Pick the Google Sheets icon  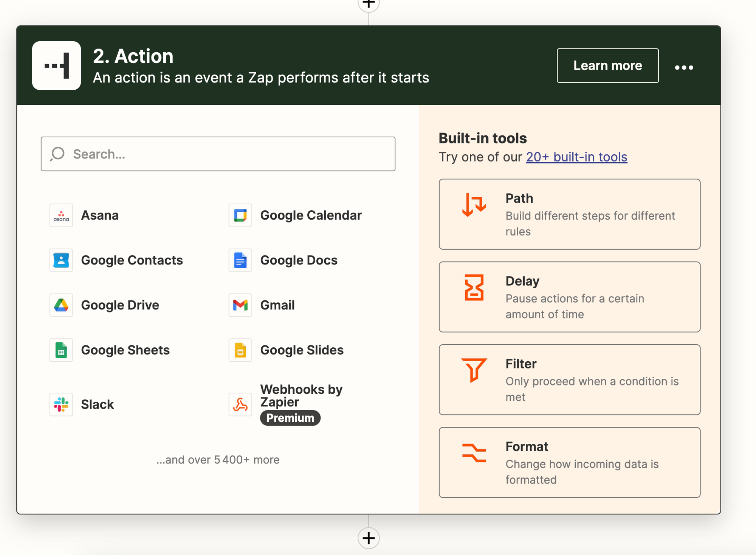61,350
